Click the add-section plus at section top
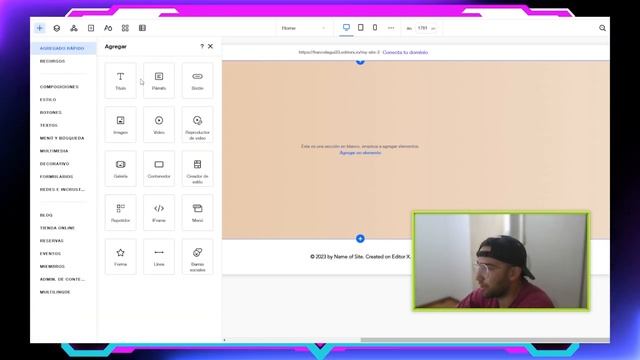The width and height of the screenshot is (640, 360). [360, 61]
